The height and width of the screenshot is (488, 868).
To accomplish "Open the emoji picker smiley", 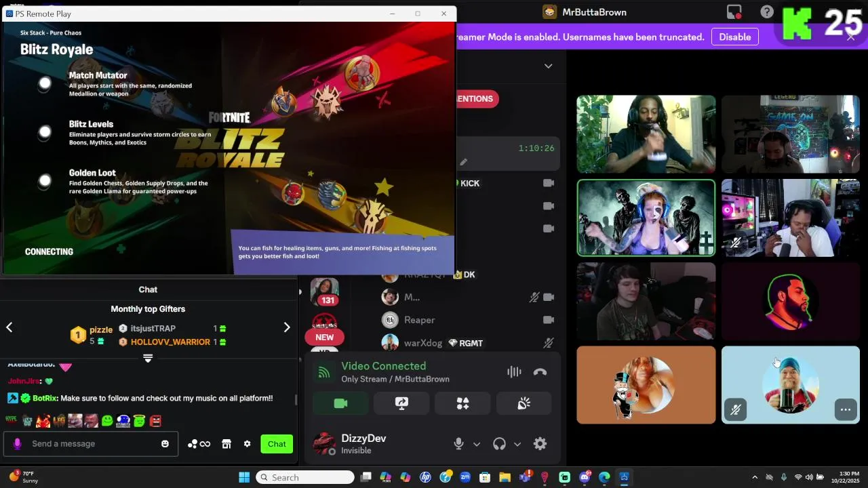I will tap(165, 444).
